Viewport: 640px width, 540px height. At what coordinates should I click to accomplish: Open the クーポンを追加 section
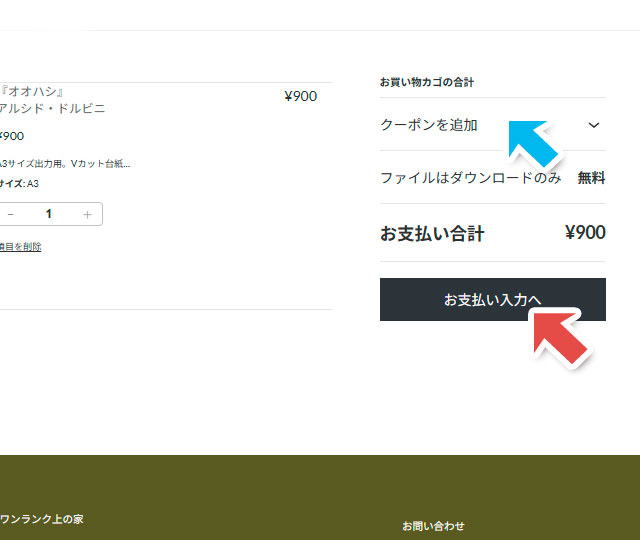(x=429, y=125)
